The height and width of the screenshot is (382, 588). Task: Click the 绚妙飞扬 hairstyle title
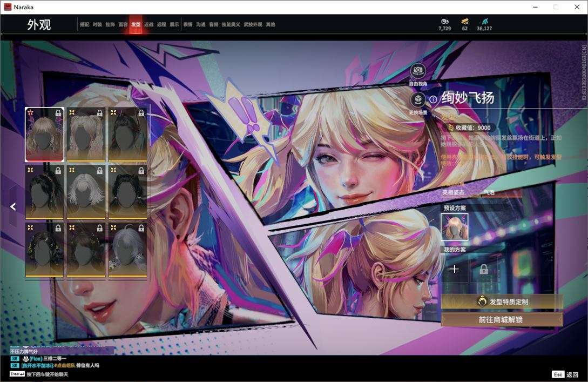[x=468, y=98]
